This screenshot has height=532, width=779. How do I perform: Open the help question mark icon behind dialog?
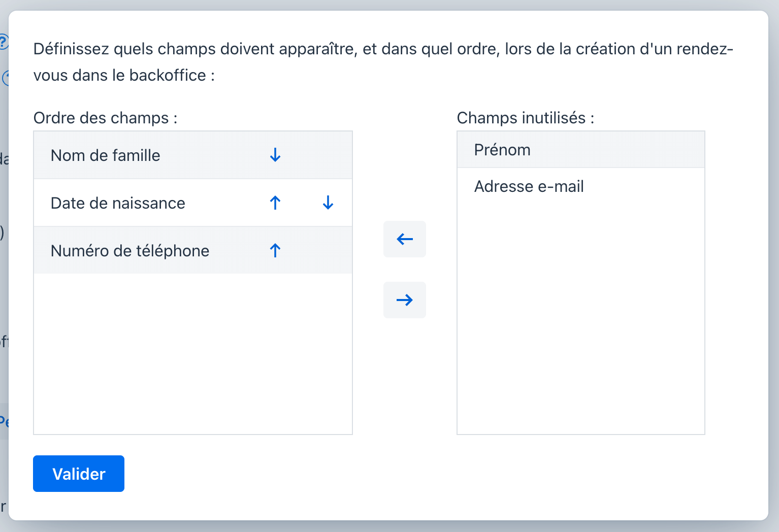click(x=4, y=42)
